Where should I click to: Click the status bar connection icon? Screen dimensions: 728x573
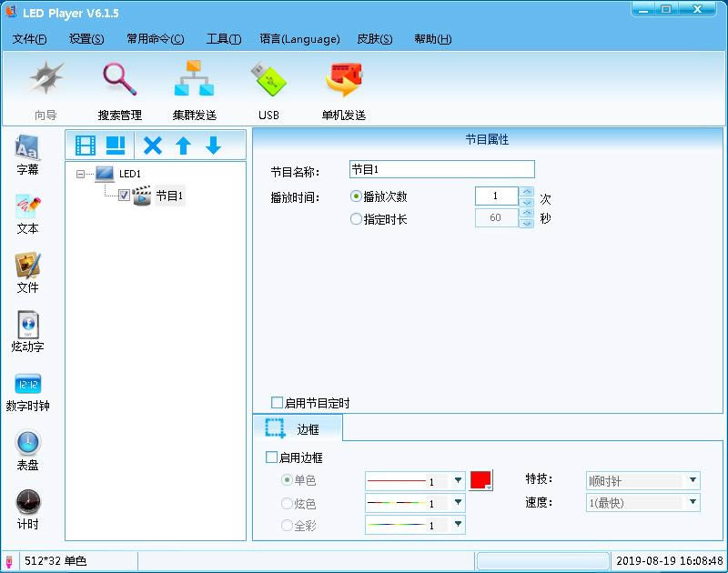point(9,561)
